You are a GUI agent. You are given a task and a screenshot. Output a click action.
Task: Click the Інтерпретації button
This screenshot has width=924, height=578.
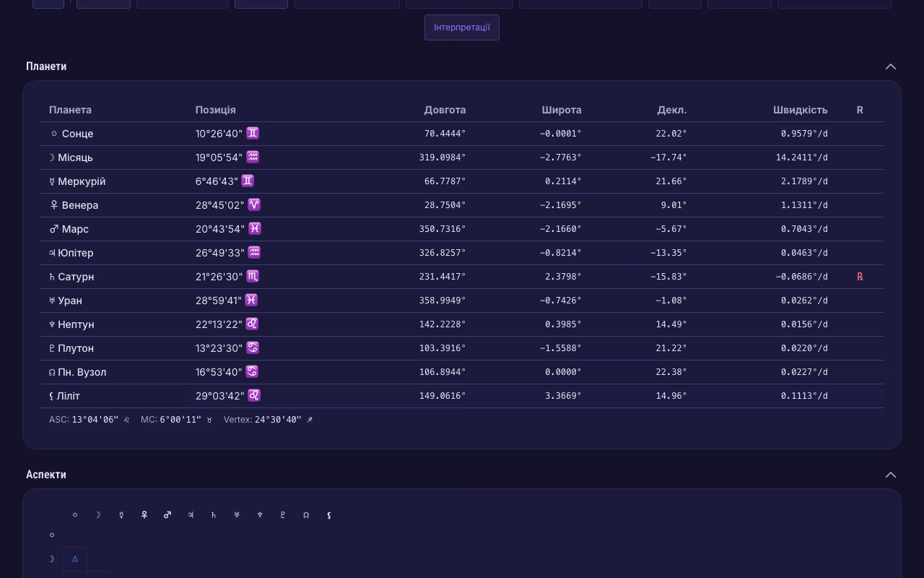click(x=462, y=27)
